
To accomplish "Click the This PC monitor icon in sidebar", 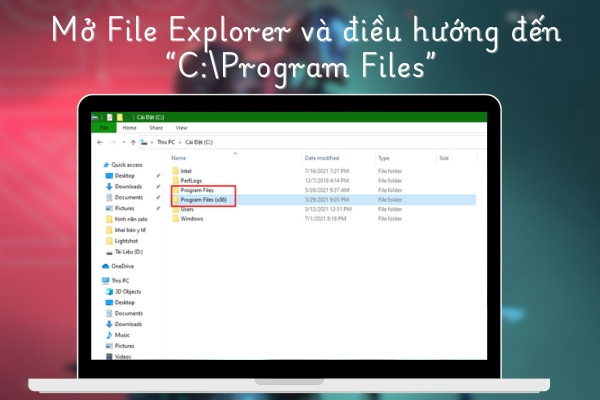I will (x=106, y=281).
